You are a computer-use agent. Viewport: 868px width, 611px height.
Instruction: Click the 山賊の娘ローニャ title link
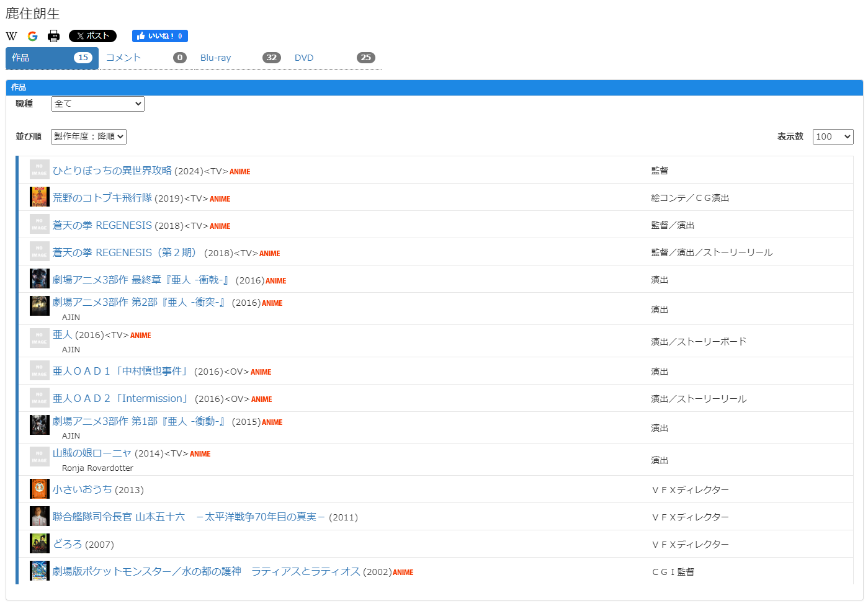pyautogui.click(x=92, y=453)
